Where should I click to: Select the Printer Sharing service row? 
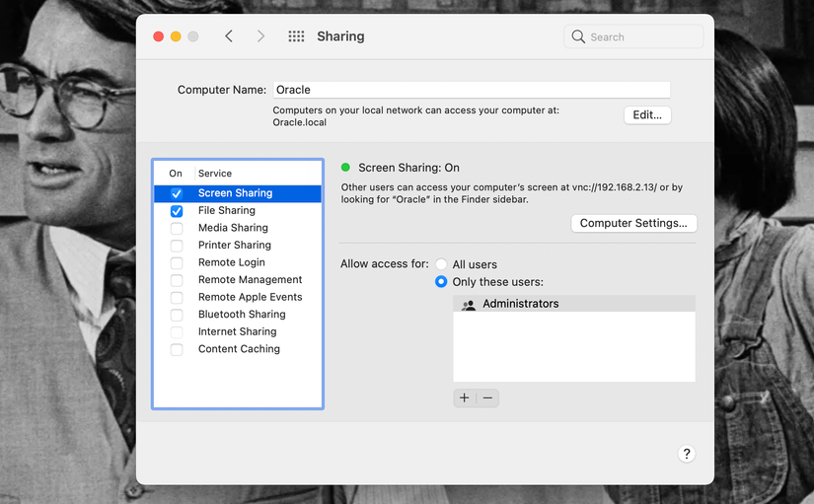click(237, 245)
